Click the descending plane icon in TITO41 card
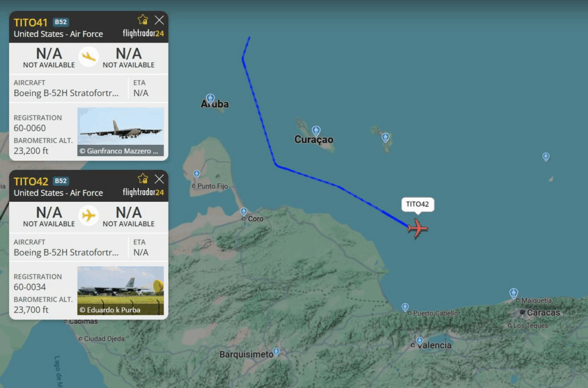The height and width of the screenshot is (388, 588). click(x=89, y=57)
